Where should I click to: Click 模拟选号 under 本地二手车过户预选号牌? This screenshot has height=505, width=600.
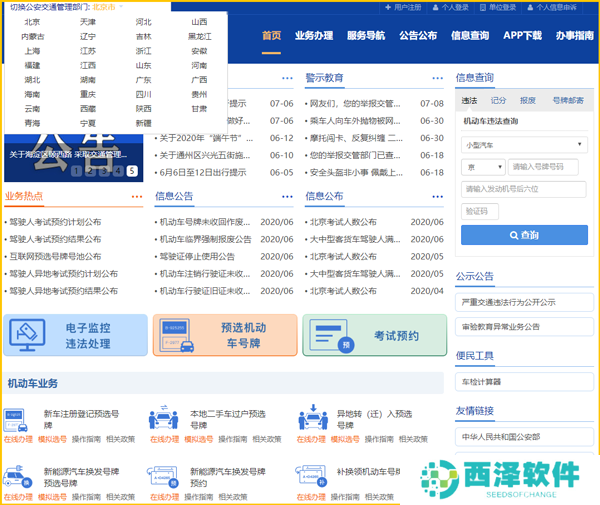pos(199,439)
